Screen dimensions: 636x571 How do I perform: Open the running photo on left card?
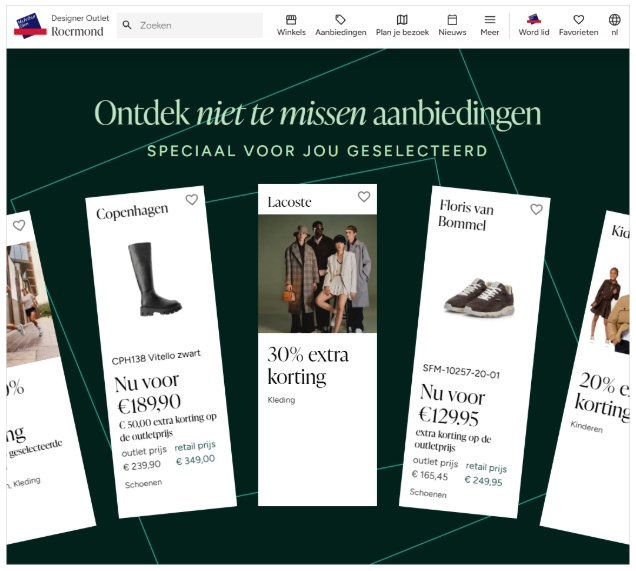pyautogui.click(x=28, y=302)
